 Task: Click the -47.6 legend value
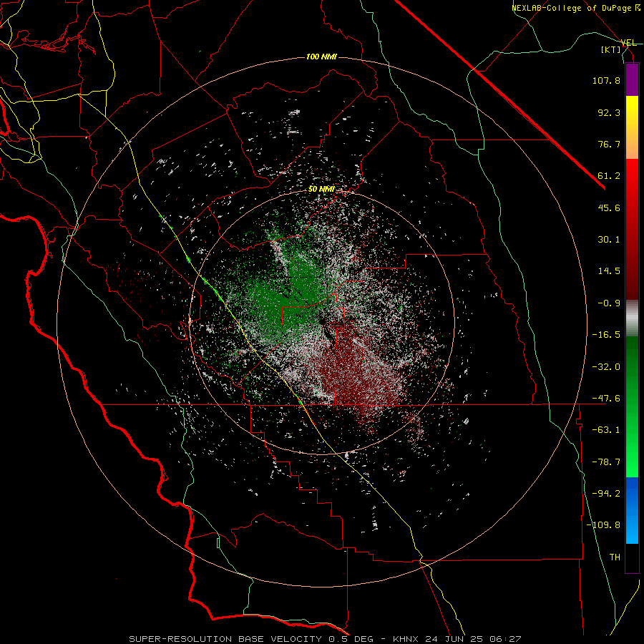(606, 399)
